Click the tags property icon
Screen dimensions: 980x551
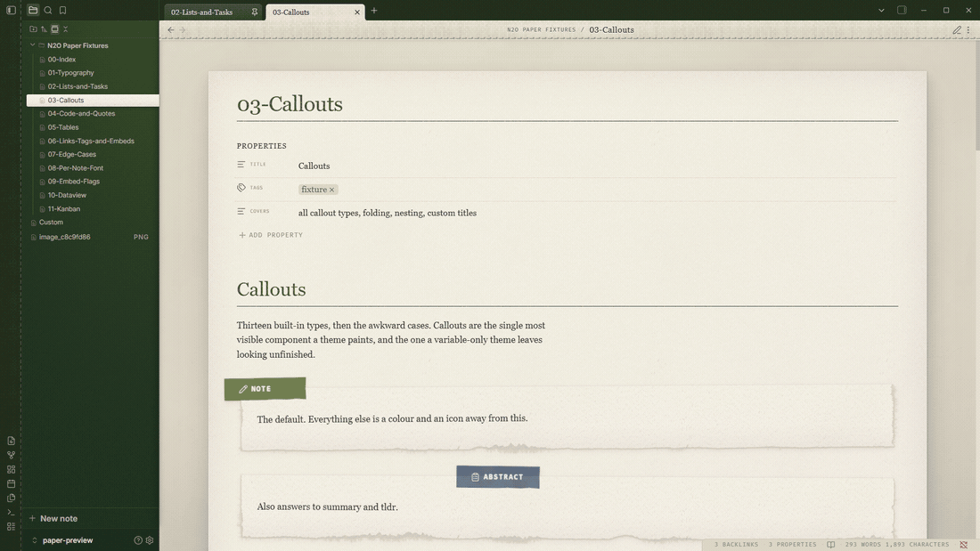[241, 188]
